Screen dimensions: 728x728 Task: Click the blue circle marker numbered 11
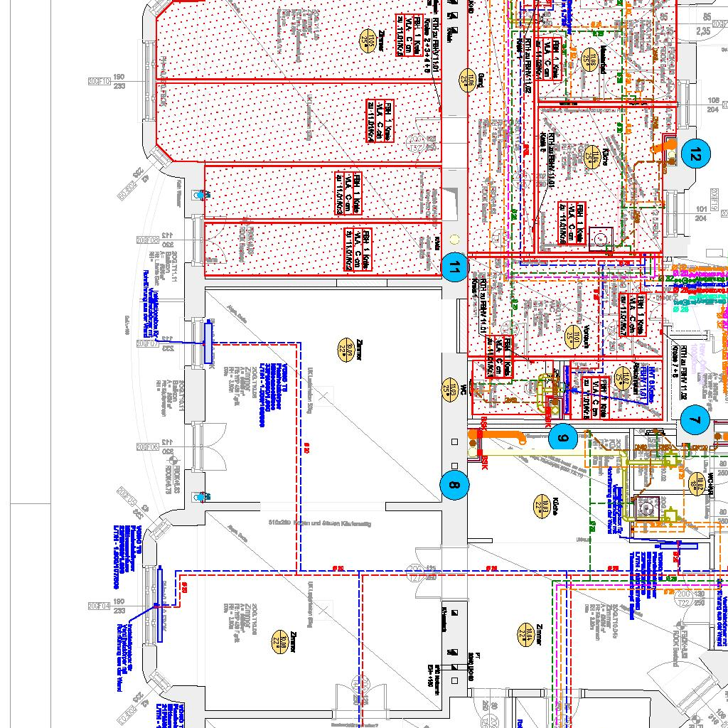pos(454,267)
